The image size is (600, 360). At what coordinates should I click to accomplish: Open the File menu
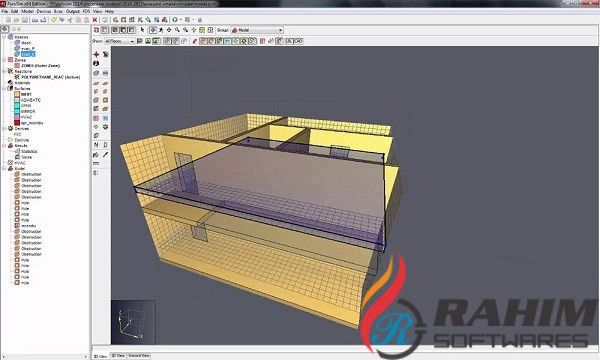5,11
